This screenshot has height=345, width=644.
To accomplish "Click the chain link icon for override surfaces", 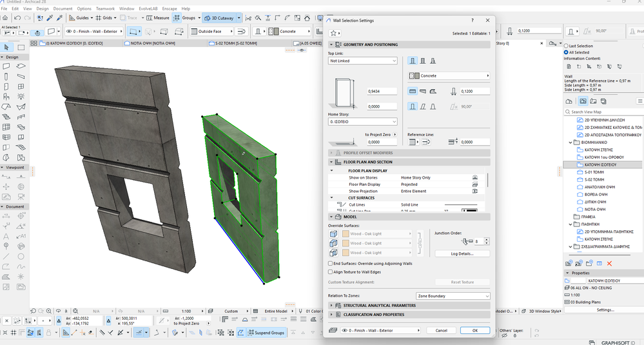I will click(420, 242).
